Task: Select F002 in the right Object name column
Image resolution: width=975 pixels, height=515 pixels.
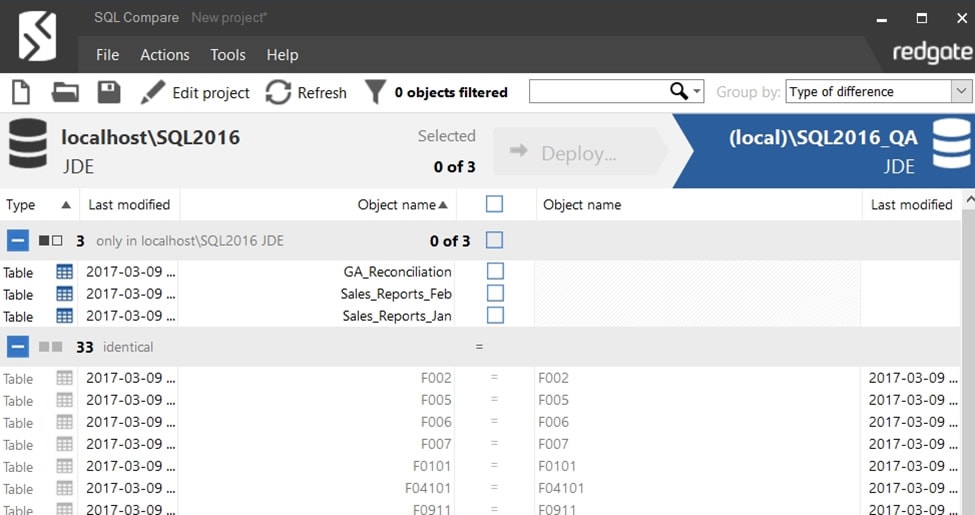Action: click(x=553, y=378)
